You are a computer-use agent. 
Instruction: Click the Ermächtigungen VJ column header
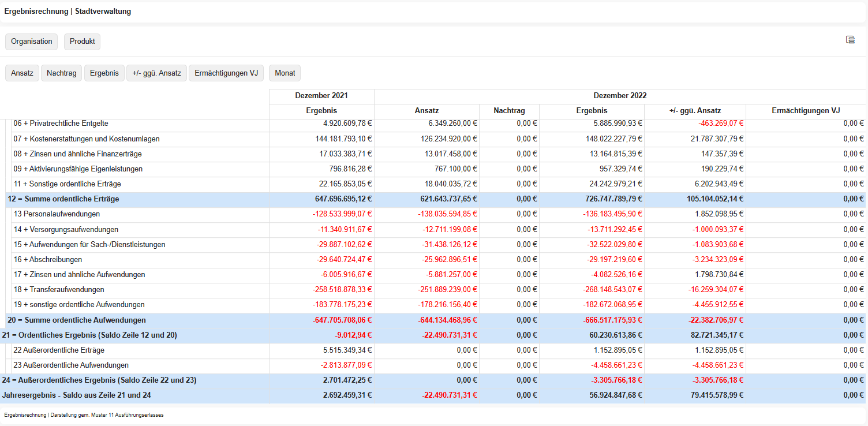[x=806, y=111]
